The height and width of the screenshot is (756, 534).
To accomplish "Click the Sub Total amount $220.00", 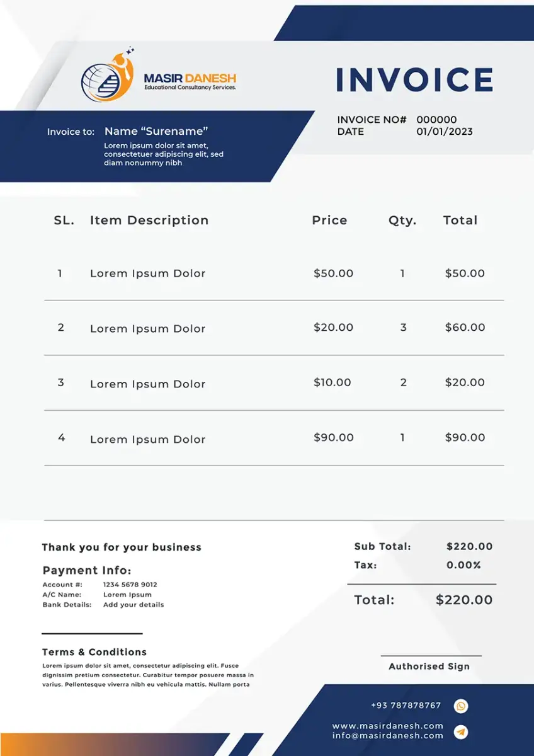I will click(x=469, y=547).
